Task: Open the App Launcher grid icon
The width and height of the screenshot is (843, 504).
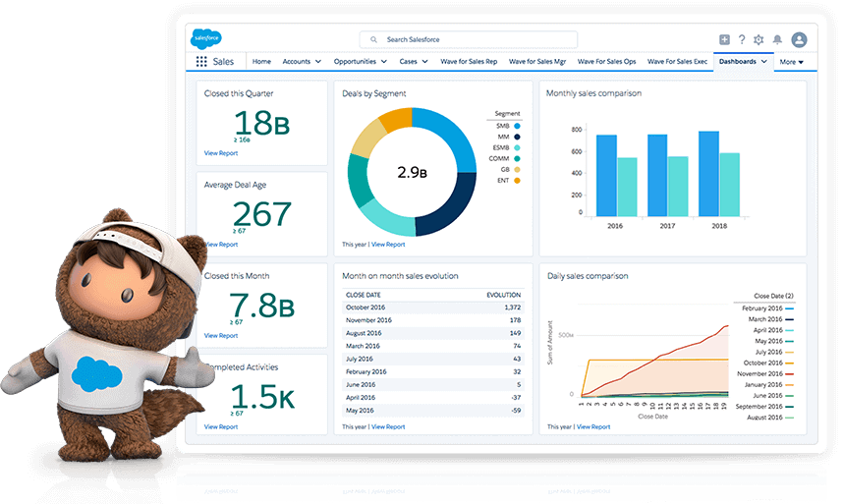Action: (201, 62)
